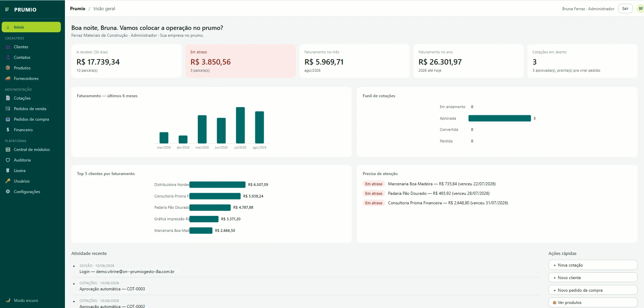Click the Visão geral breadcrumb text
Image resolution: width=644 pixels, height=308 pixels.
pos(104,9)
